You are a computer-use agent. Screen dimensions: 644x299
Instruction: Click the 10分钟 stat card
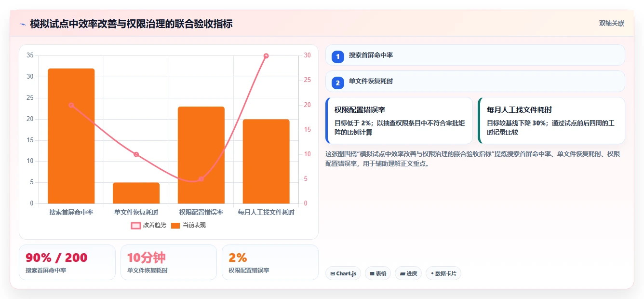tap(169, 262)
